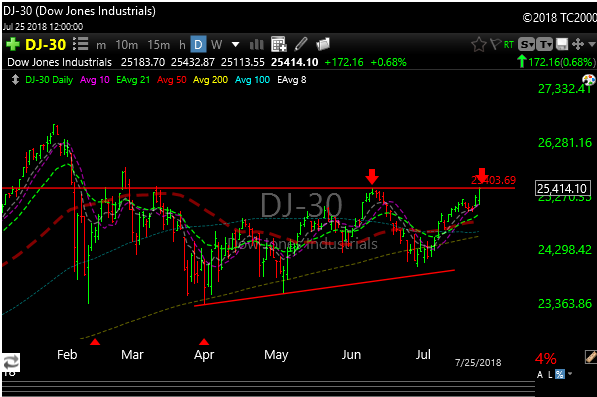The image size is (597, 397).
Task: Switch to the 10m timeframe
Action: (x=127, y=45)
